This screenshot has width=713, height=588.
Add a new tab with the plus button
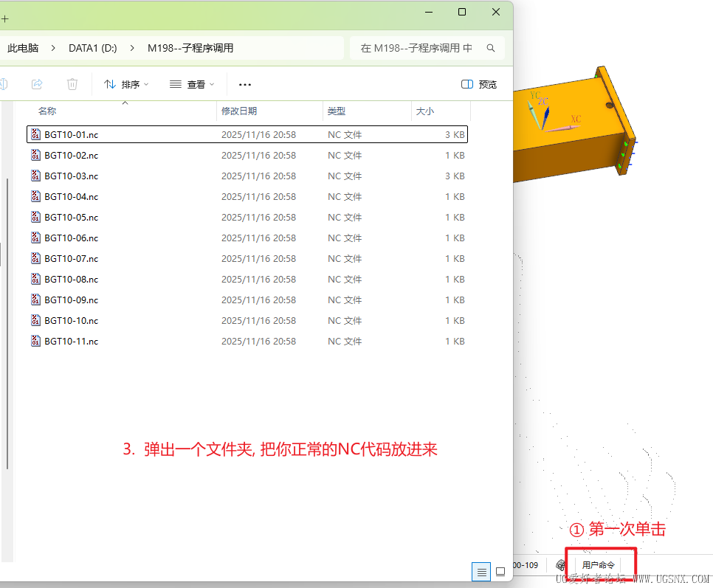(x=4, y=19)
